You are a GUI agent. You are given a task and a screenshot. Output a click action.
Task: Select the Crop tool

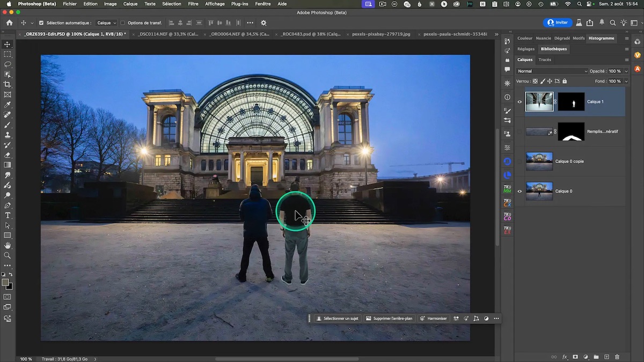pos(8,84)
